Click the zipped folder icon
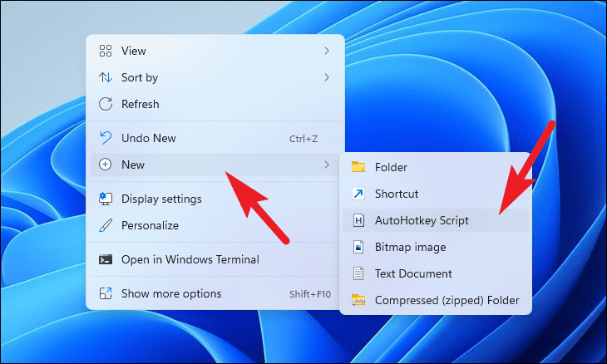 click(358, 300)
